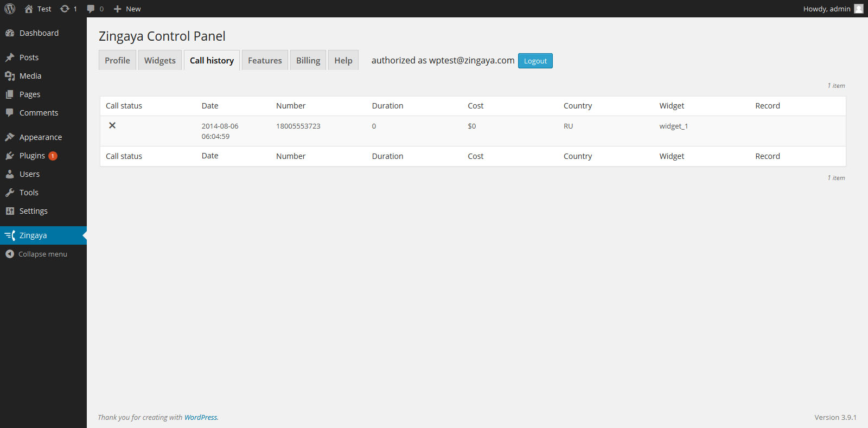This screenshot has height=428, width=868.
Task: Click the Collapse menu arrow icon
Action: pyautogui.click(x=10, y=254)
